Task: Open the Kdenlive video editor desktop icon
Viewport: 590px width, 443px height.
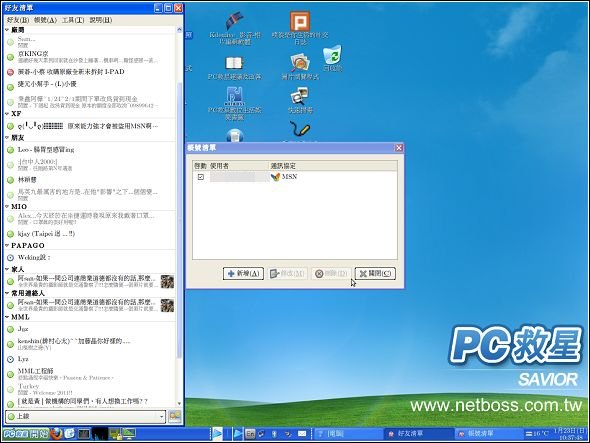Action: click(234, 28)
